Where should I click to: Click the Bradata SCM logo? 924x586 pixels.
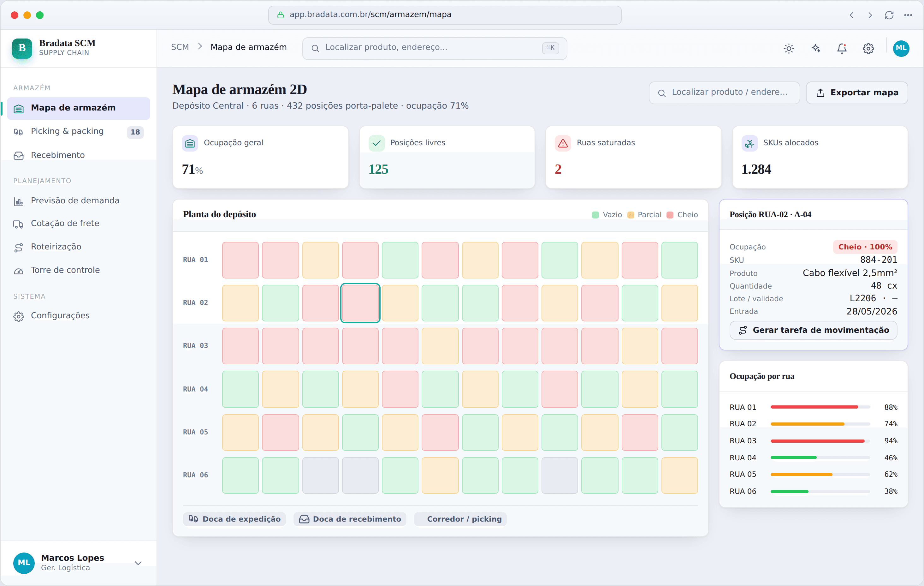[22, 48]
